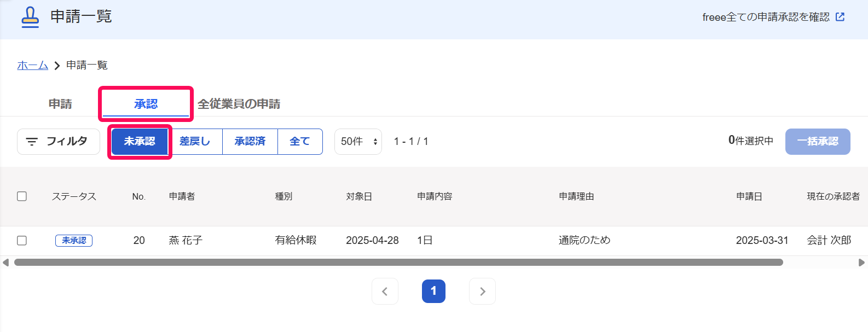Screen dimensions: 868x332
Task: Click the 1日 application content cell
Action: (x=425, y=240)
